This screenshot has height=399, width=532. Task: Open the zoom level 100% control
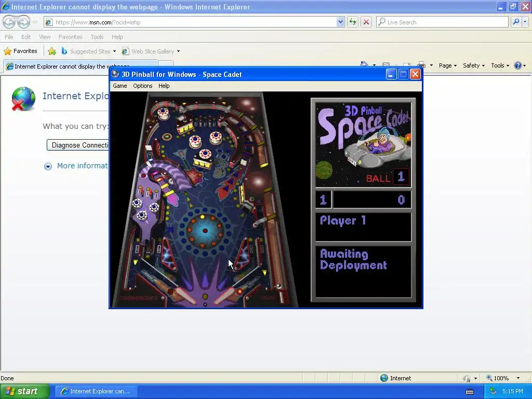point(497,378)
